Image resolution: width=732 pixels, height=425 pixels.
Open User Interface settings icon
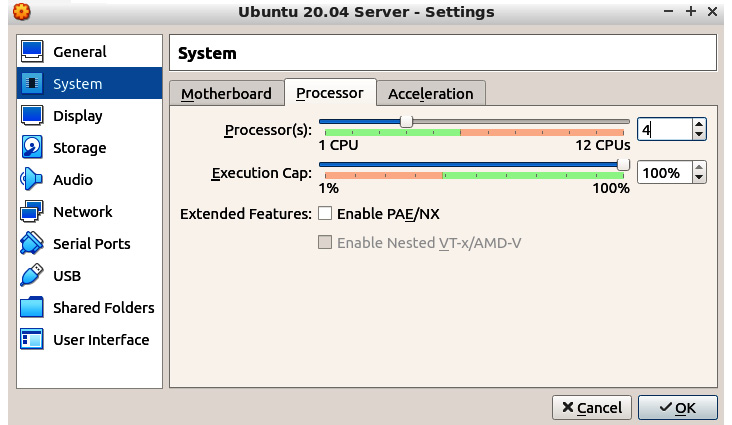(32, 340)
